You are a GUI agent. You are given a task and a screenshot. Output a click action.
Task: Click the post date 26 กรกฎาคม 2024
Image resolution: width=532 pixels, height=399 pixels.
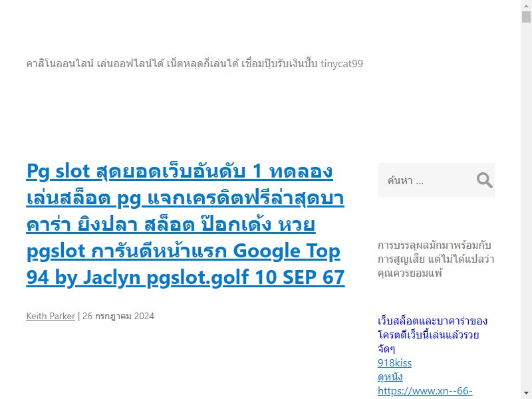tap(118, 316)
